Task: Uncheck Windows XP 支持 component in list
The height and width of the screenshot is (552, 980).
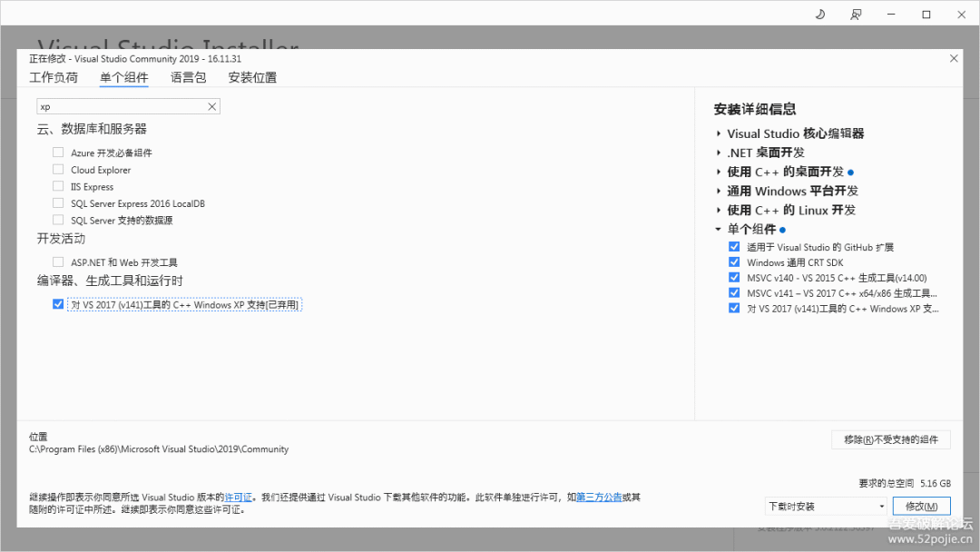Action: 58,304
